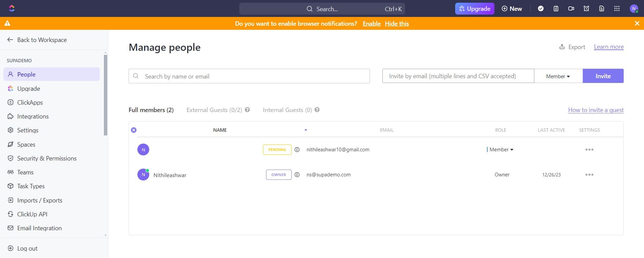The width and height of the screenshot is (644, 258).
Task: Toggle the name column sort arrow
Action: pyautogui.click(x=306, y=130)
